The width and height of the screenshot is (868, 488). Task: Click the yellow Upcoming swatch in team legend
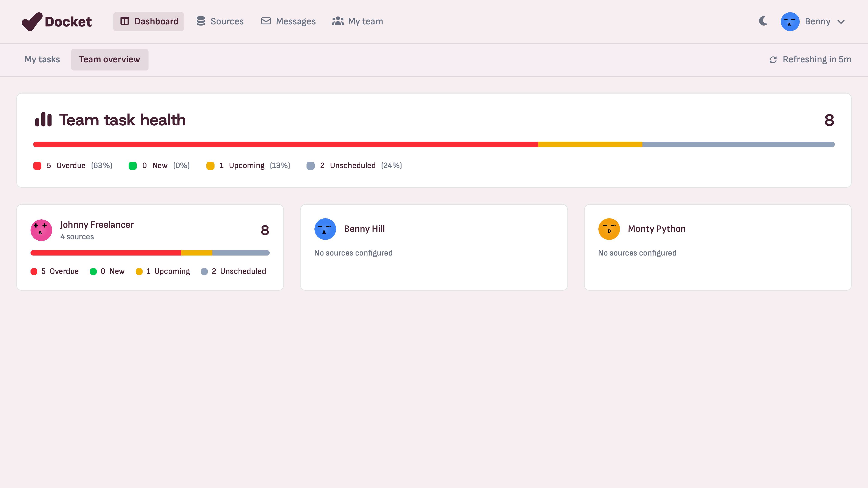tap(210, 166)
